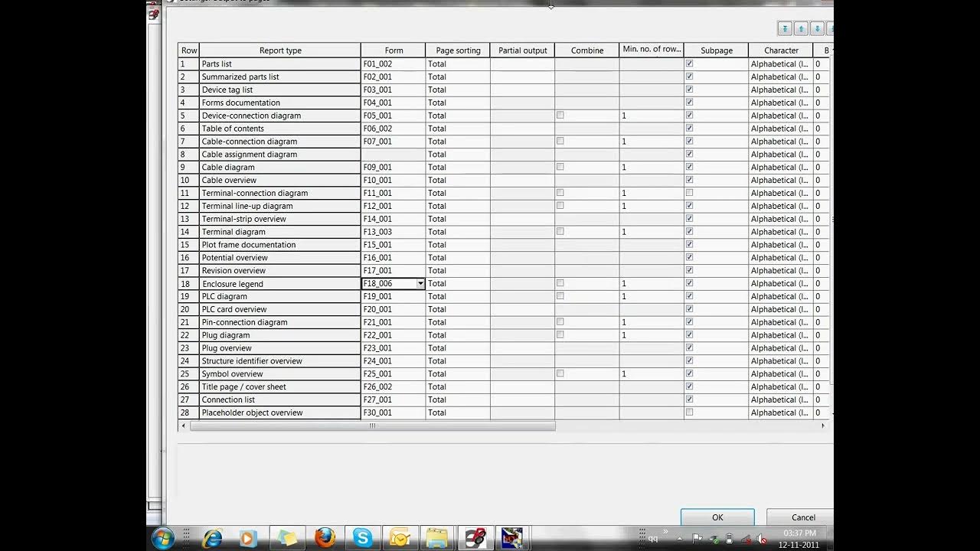Click the form cell 'F13_003'
The height and width of the screenshot is (551, 980).
click(394, 231)
